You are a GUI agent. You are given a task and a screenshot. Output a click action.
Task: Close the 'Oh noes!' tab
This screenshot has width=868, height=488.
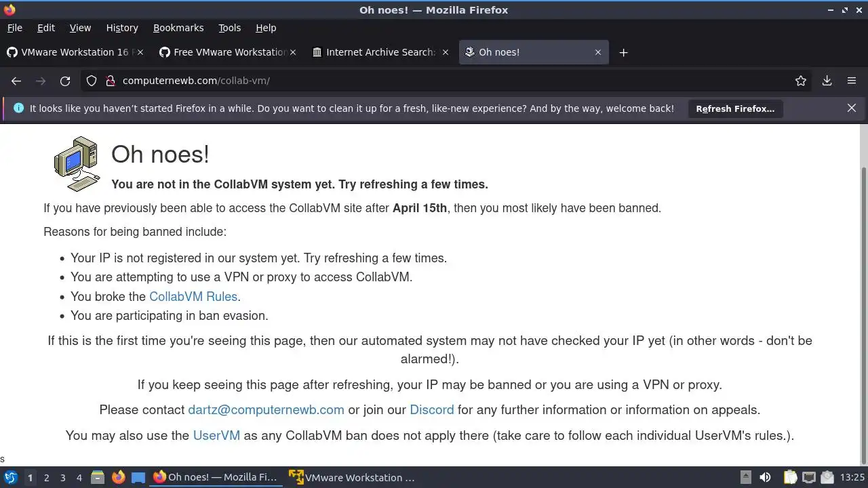coord(598,52)
